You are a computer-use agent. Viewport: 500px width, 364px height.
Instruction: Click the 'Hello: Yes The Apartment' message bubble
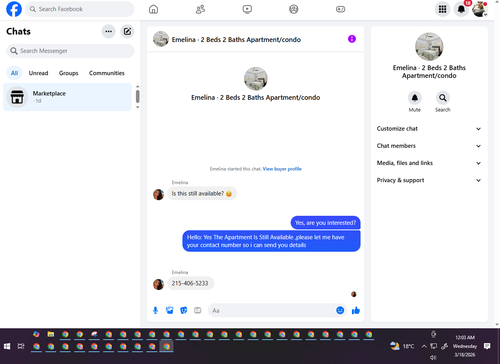point(271,241)
